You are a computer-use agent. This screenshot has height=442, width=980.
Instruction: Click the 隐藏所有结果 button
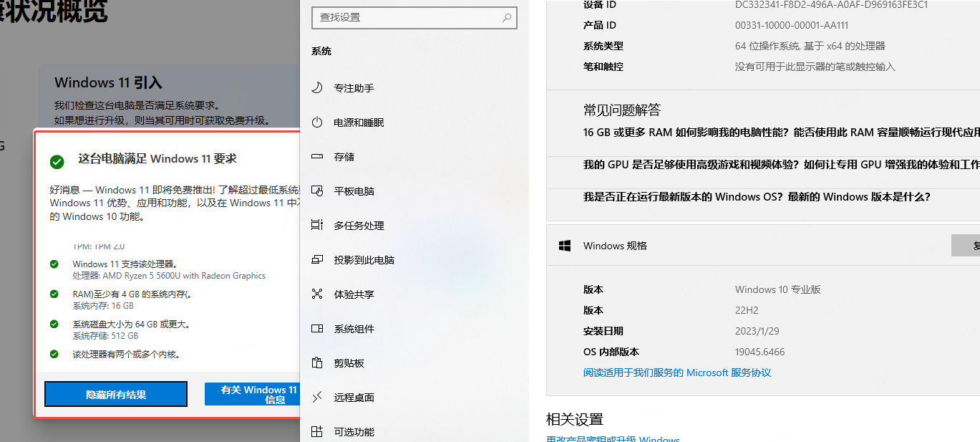116,394
